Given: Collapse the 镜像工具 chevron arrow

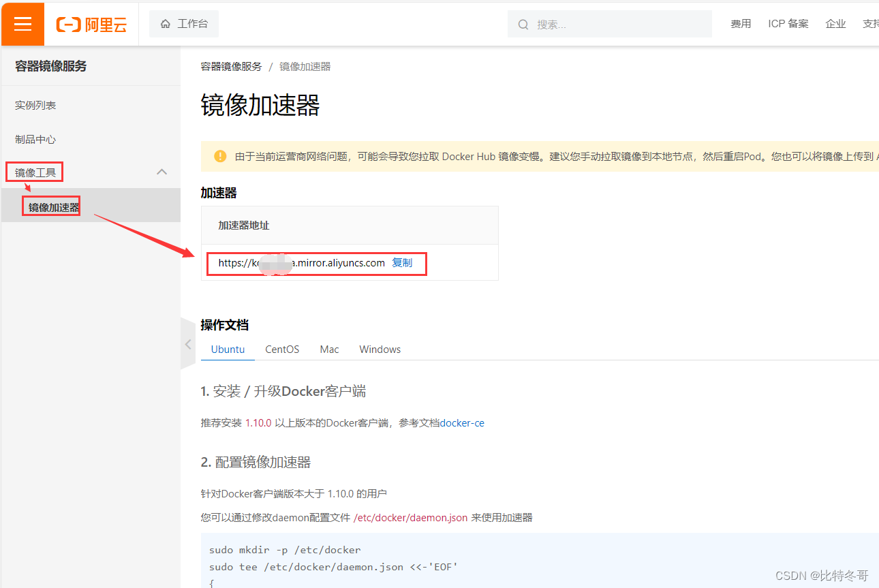Looking at the screenshot, I should (x=161, y=172).
